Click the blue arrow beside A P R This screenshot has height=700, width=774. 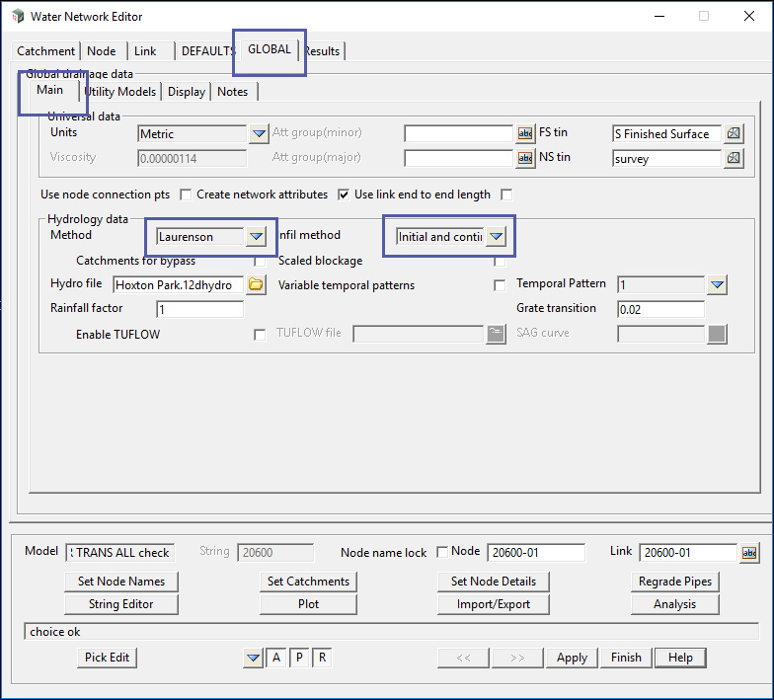click(254, 658)
